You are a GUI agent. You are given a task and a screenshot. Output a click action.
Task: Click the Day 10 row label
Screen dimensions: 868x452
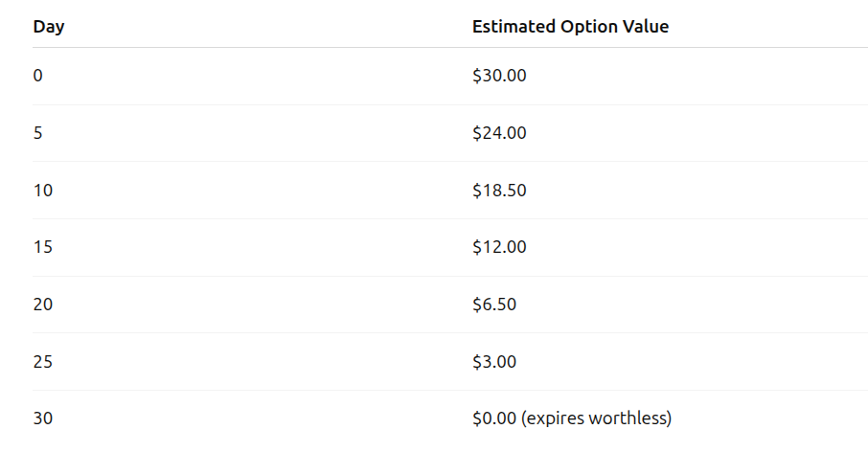[x=43, y=191]
